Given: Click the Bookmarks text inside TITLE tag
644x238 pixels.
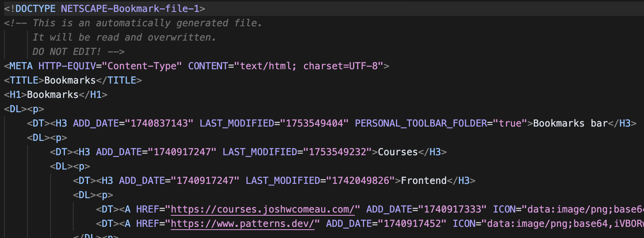Looking at the screenshot, I should pyautogui.click(x=70, y=80).
